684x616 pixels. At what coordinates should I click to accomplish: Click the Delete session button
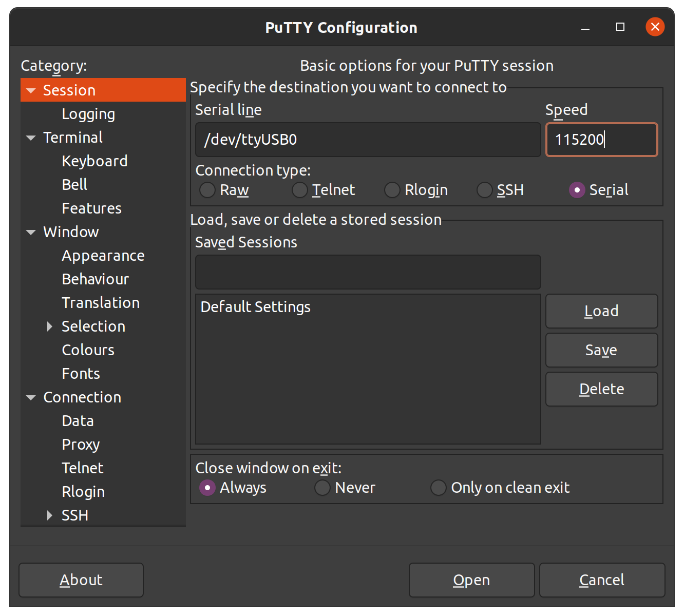click(x=602, y=389)
